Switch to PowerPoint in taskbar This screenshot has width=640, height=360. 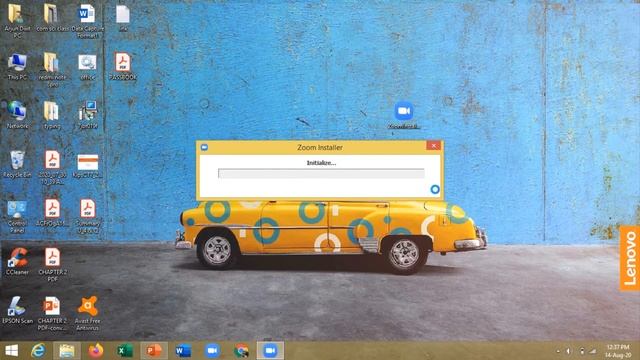[154, 351]
